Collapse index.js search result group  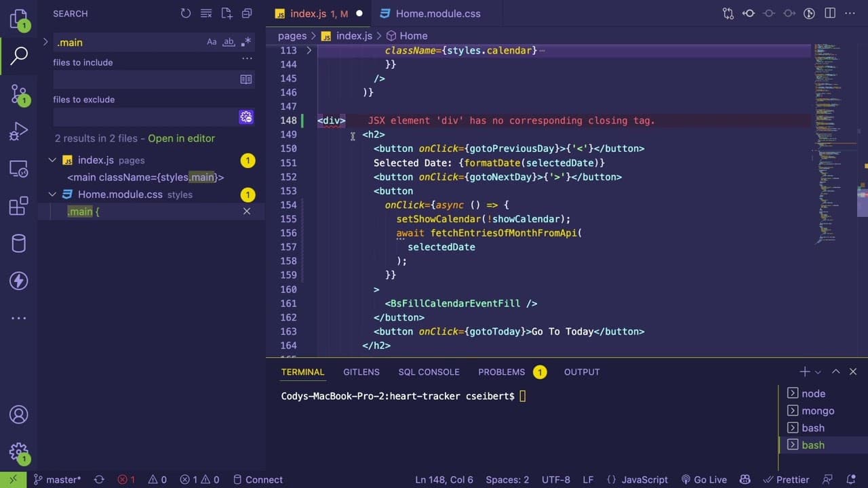[x=52, y=160]
